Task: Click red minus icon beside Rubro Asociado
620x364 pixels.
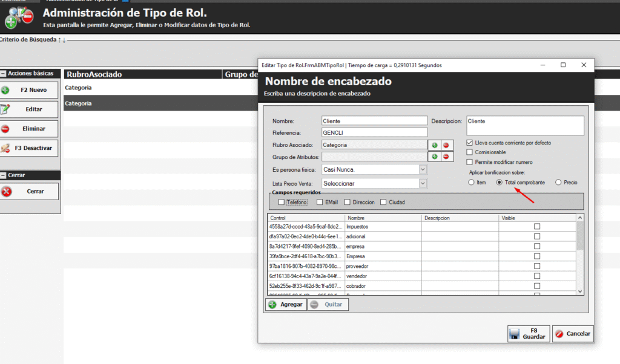Action: click(446, 145)
